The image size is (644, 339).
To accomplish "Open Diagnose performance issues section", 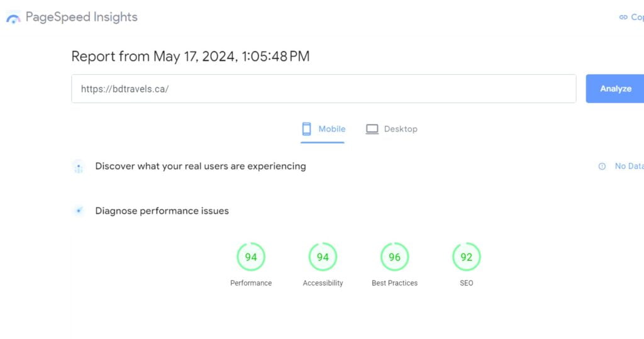I will click(x=162, y=211).
